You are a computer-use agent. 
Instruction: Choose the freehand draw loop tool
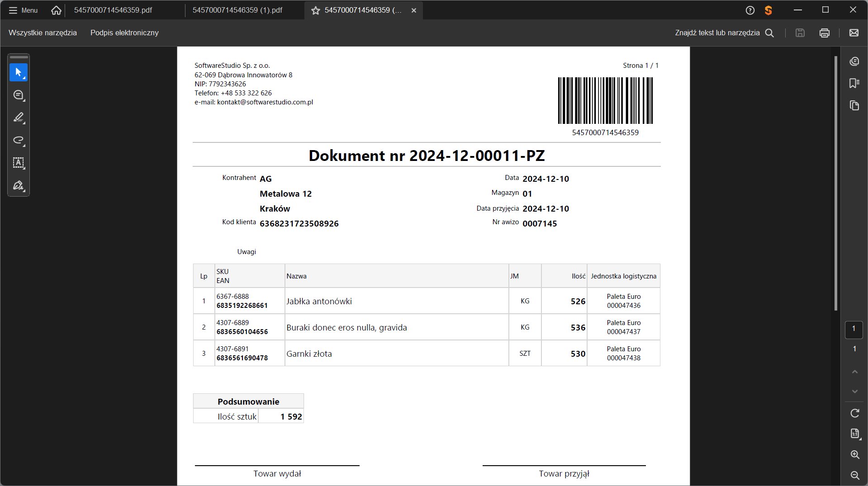18,140
